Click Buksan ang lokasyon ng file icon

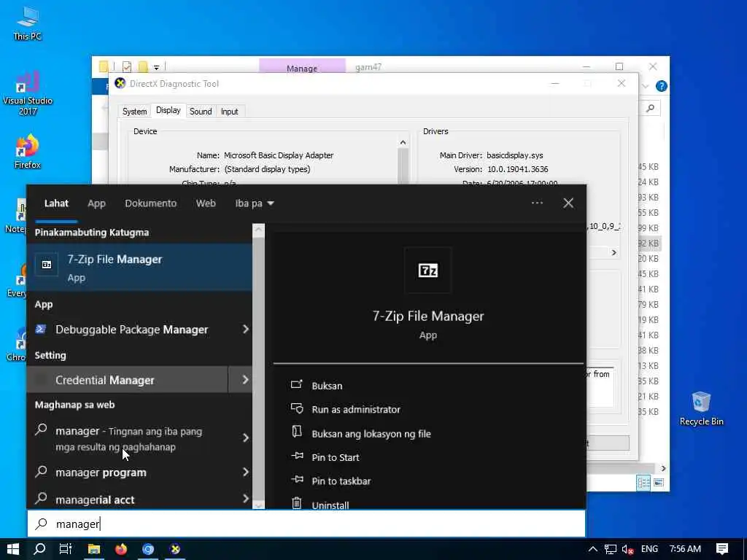click(x=296, y=432)
